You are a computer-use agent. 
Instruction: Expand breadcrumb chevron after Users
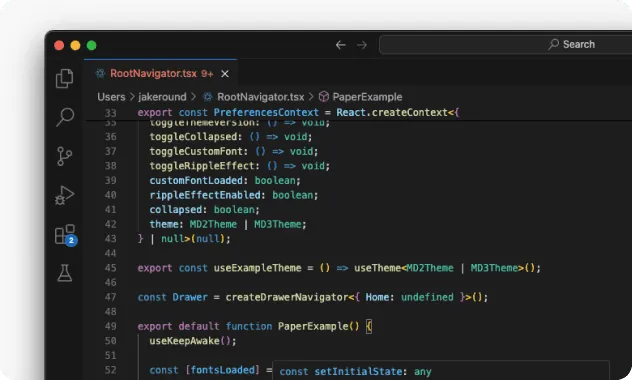132,97
